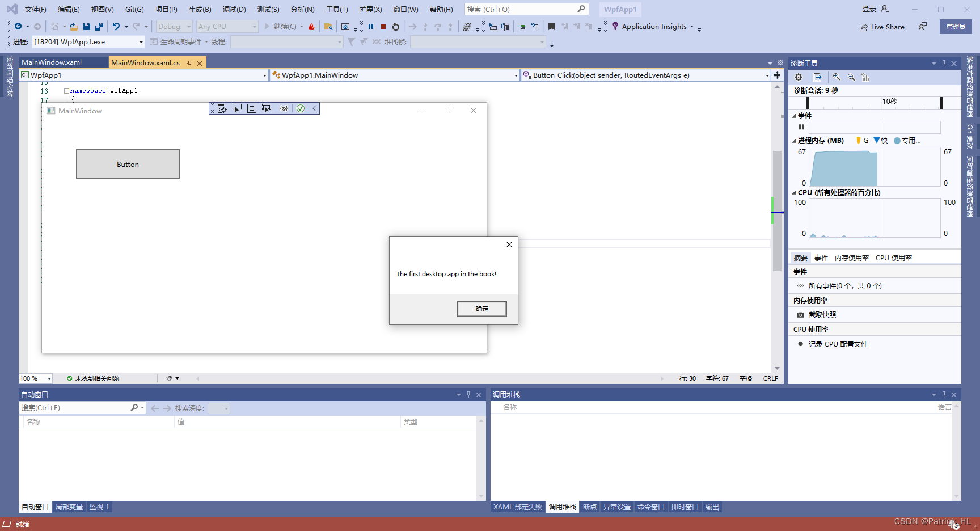Collapse the Events graph section

(794, 116)
